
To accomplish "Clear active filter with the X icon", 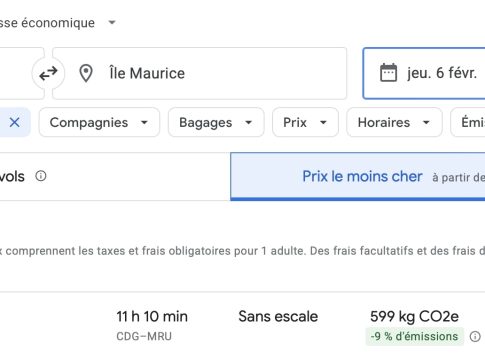I will 14,122.
